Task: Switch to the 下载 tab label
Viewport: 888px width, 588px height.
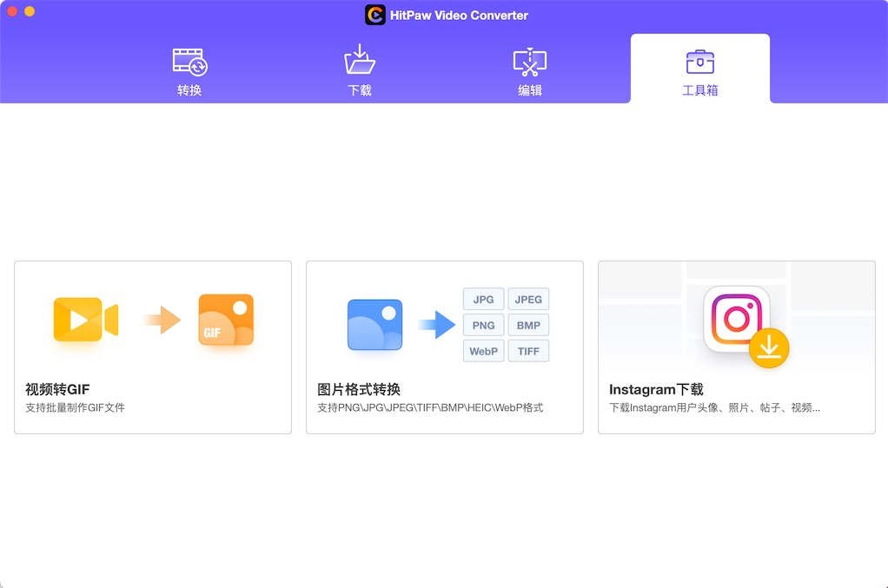Action: [360, 90]
